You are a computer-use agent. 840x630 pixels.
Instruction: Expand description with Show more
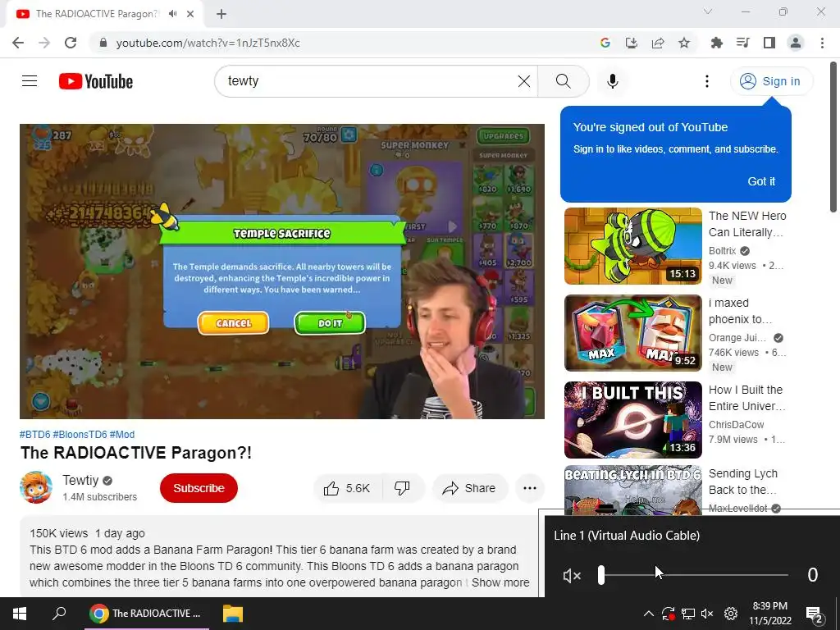pyautogui.click(x=500, y=582)
